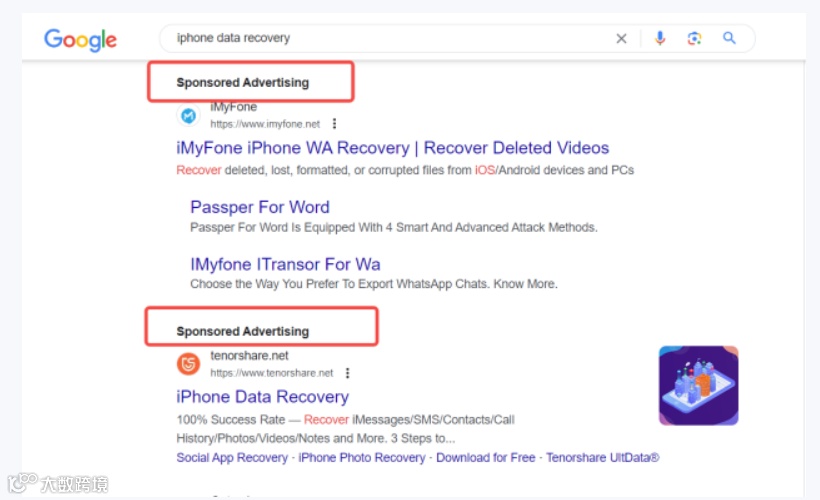Start voice search with microphone icon

pos(660,38)
